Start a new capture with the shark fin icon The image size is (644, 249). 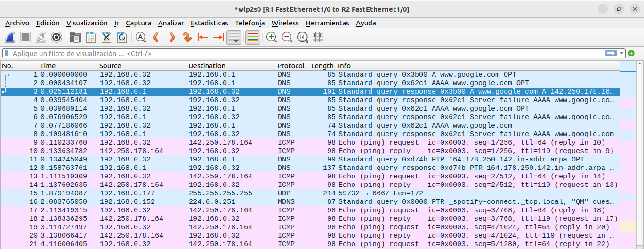tap(10, 37)
